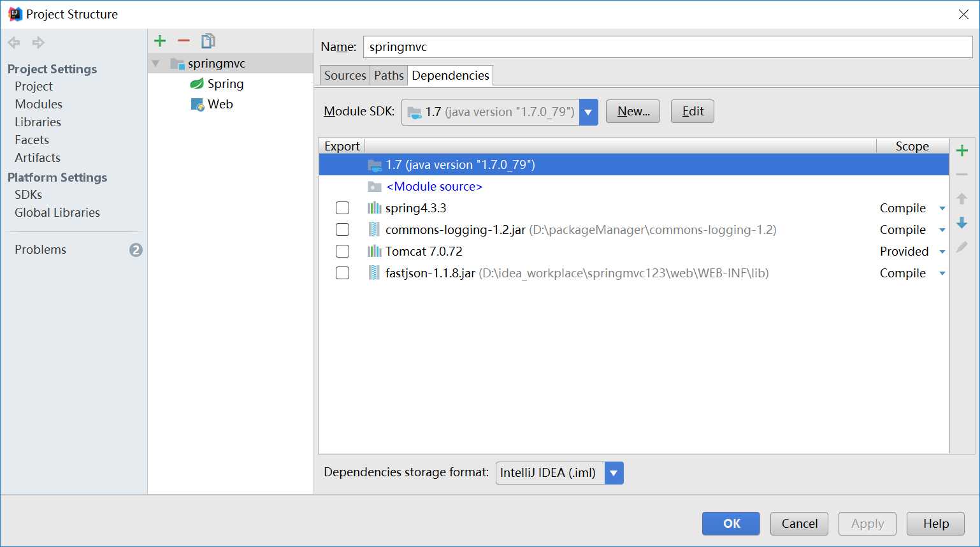This screenshot has width=980, height=547.
Task: Switch to the Paths tab
Action: pos(389,75)
